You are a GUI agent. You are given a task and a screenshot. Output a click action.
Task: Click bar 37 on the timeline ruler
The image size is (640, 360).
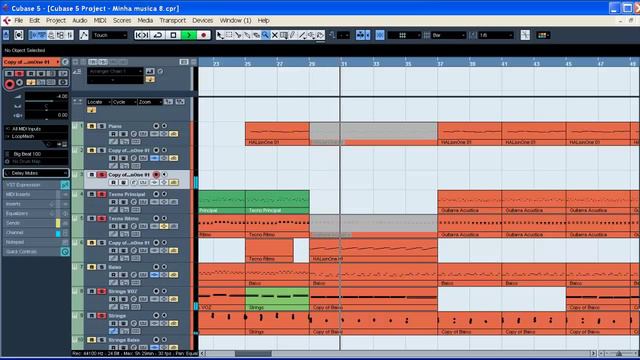[440, 64]
